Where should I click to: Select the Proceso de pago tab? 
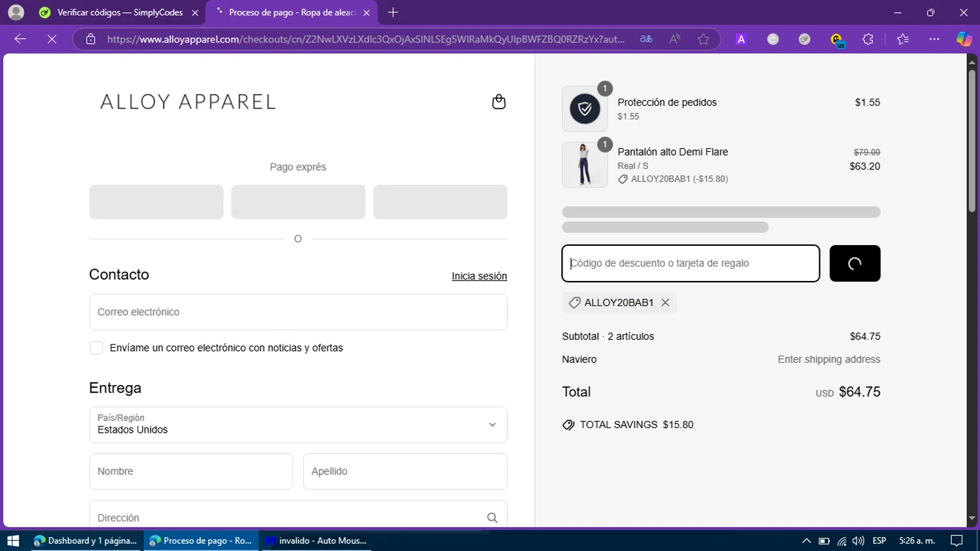(291, 12)
